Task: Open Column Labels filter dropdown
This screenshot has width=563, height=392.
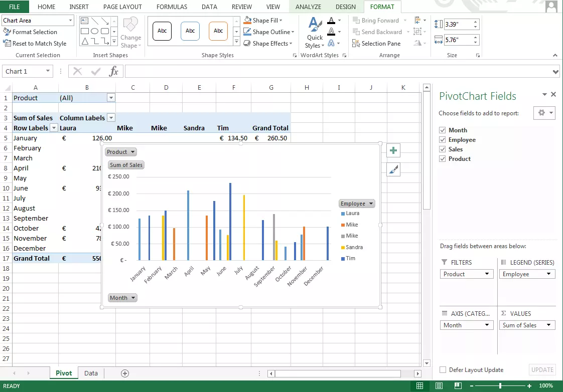Action: 111,118
